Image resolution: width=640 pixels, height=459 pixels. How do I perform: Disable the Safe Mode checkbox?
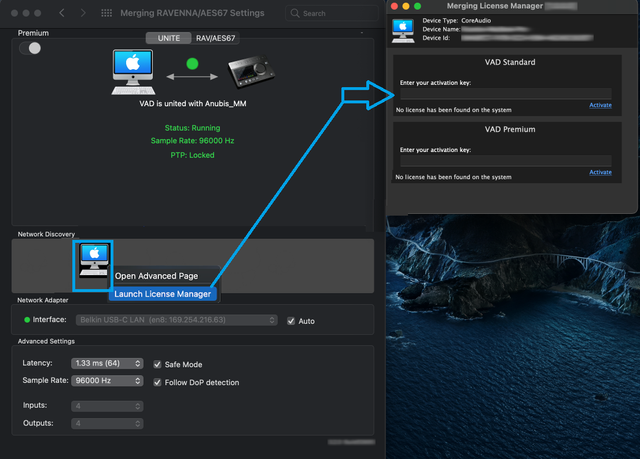tap(157, 364)
